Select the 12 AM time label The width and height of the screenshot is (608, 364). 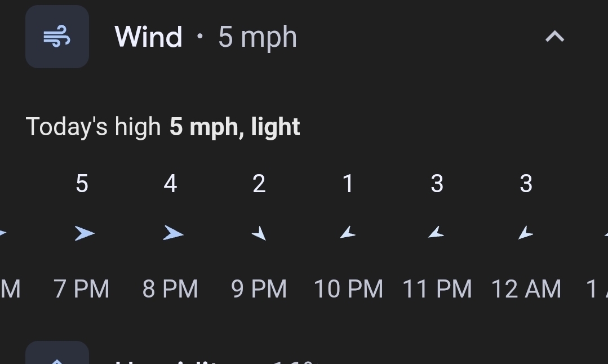point(526,289)
